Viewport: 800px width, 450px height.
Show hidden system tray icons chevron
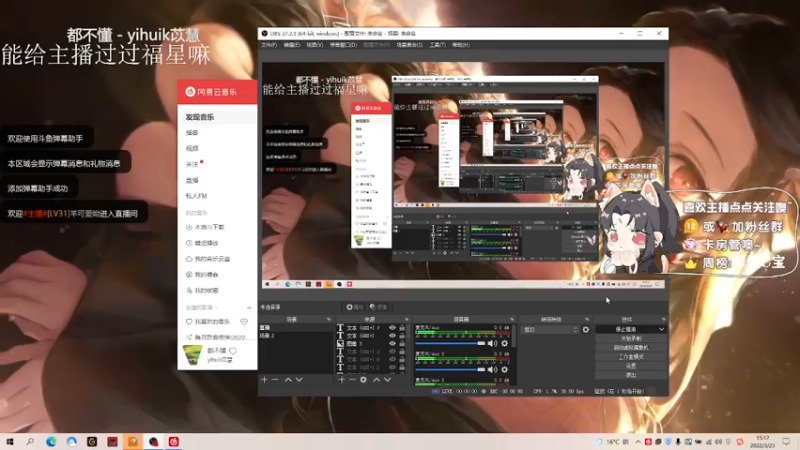point(638,442)
